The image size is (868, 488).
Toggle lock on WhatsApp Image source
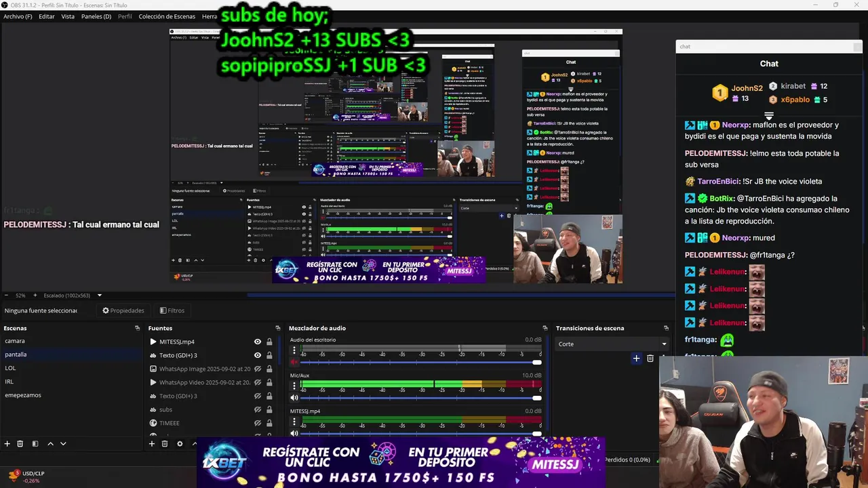[269, 369]
